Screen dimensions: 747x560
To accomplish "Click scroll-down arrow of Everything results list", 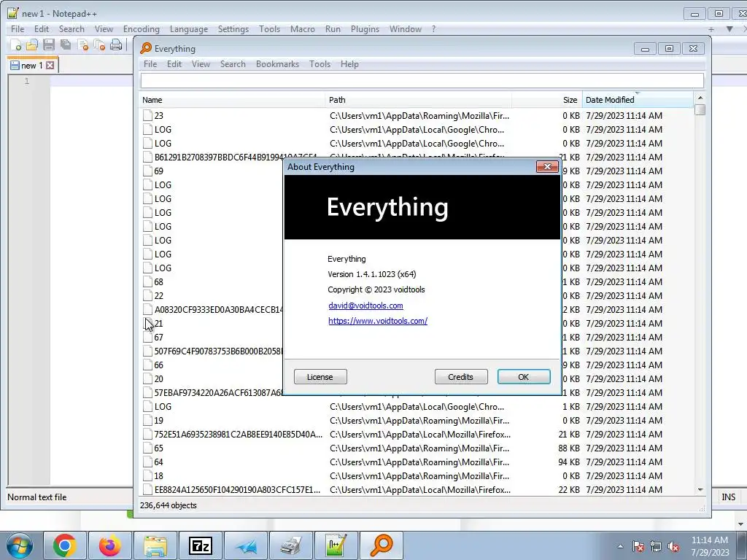I will [x=700, y=489].
